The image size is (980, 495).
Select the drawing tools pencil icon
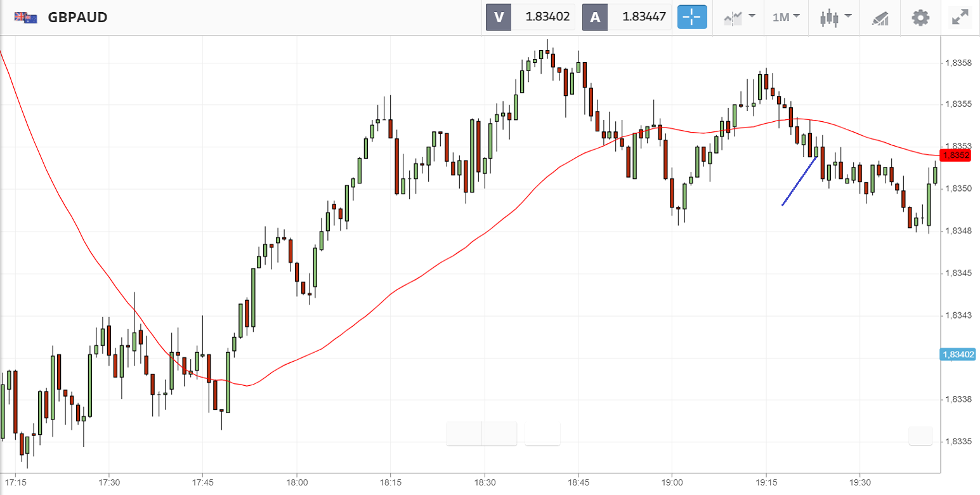point(880,17)
